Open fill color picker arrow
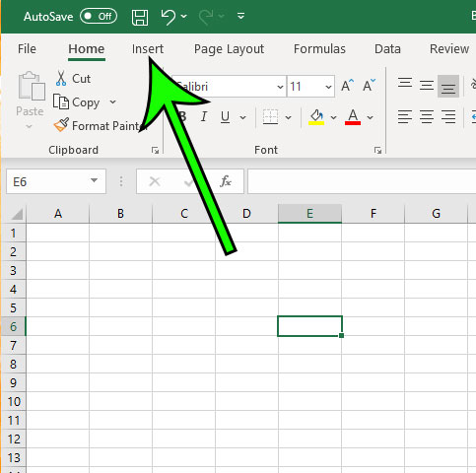Image resolution: width=476 pixels, height=473 pixels. [x=333, y=117]
